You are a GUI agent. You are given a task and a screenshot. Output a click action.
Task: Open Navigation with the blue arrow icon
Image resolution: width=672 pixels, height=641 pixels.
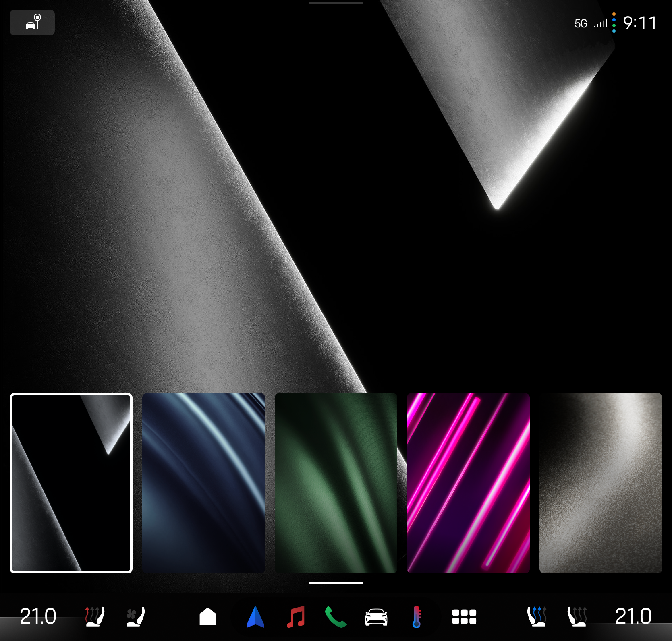[x=255, y=616]
